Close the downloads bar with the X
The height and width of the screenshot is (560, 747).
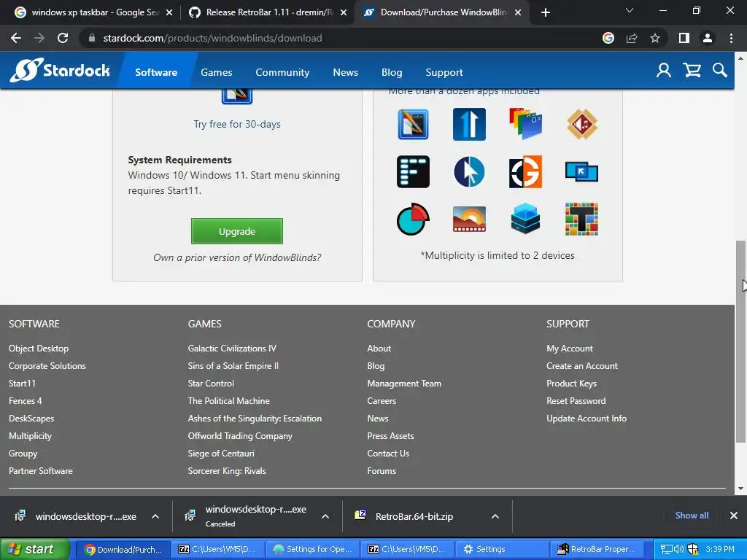734,516
